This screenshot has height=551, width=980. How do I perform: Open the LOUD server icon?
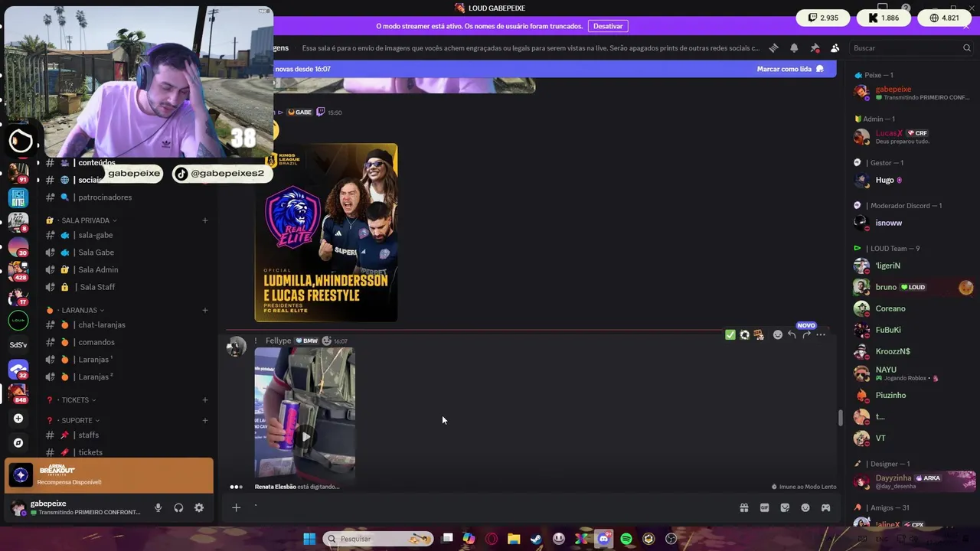(x=18, y=321)
